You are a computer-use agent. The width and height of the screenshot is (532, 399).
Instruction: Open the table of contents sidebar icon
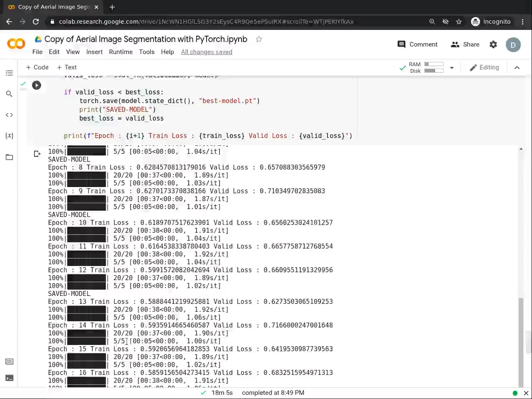coord(9,73)
